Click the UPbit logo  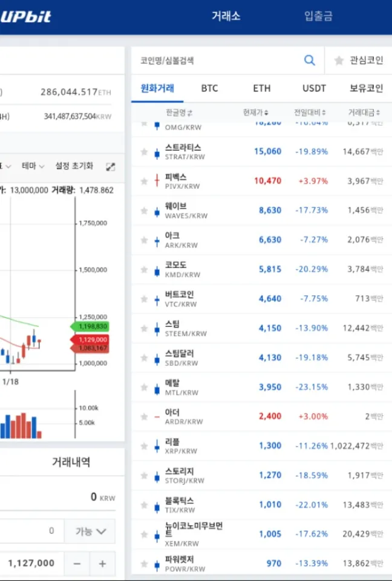coord(25,17)
